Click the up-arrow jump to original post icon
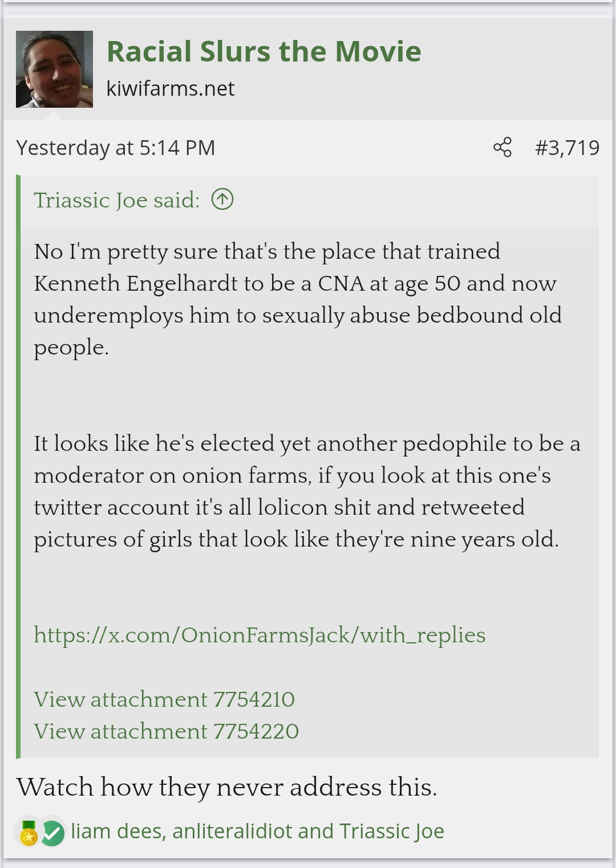 222,199
